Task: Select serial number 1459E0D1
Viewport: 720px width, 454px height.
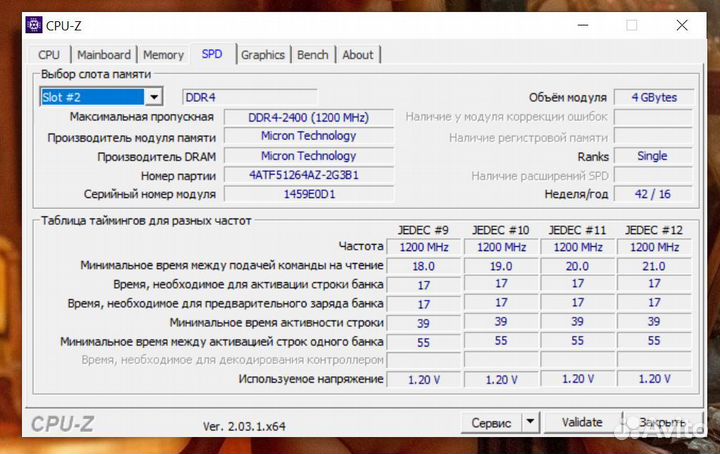Action: pos(309,194)
